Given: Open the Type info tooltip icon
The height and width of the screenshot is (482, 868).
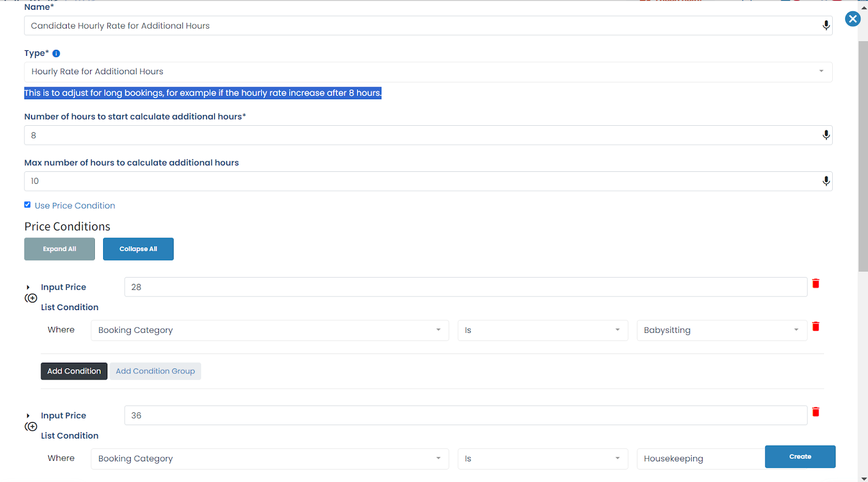Looking at the screenshot, I should (x=56, y=53).
